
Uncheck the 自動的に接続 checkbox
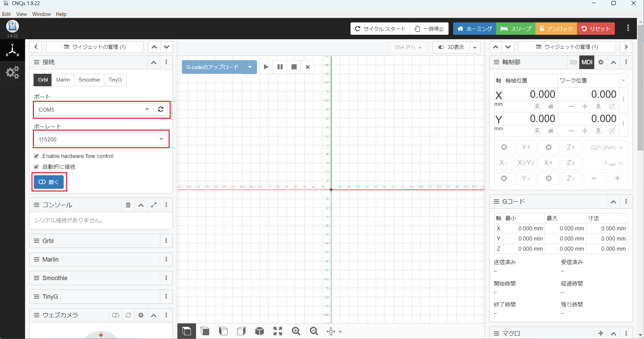click(x=36, y=167)
